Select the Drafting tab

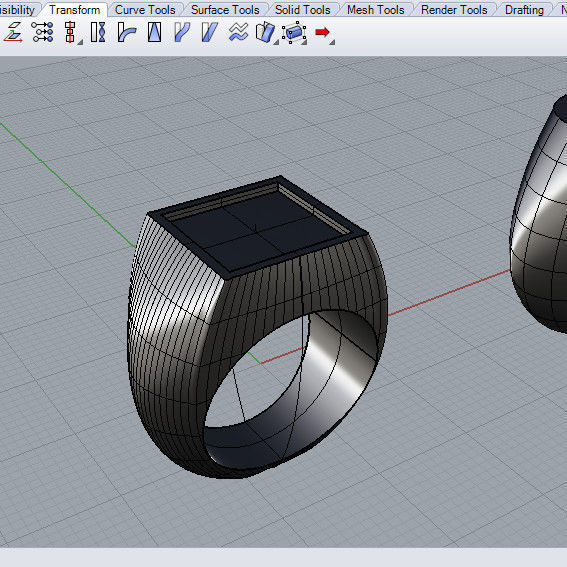tap(524, 10)
